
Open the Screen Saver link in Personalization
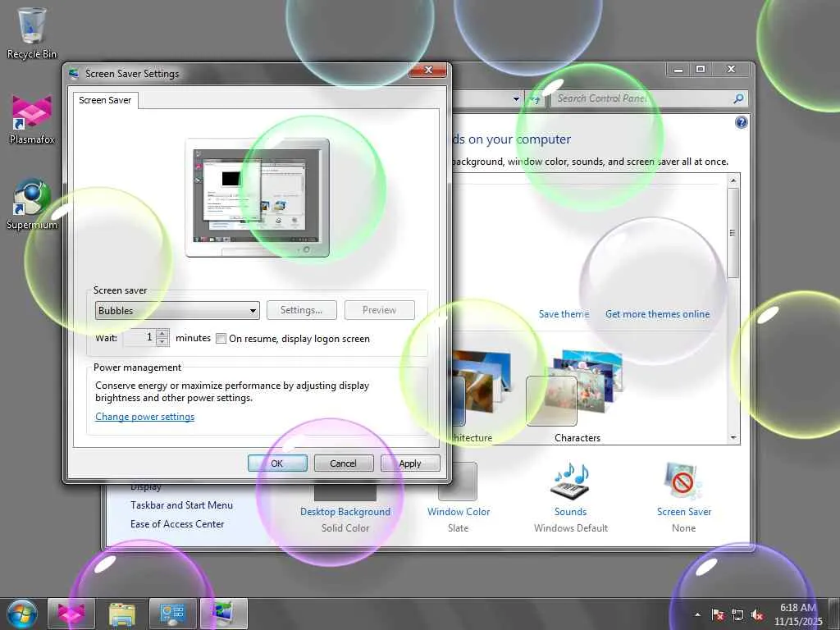click(684, 512)
